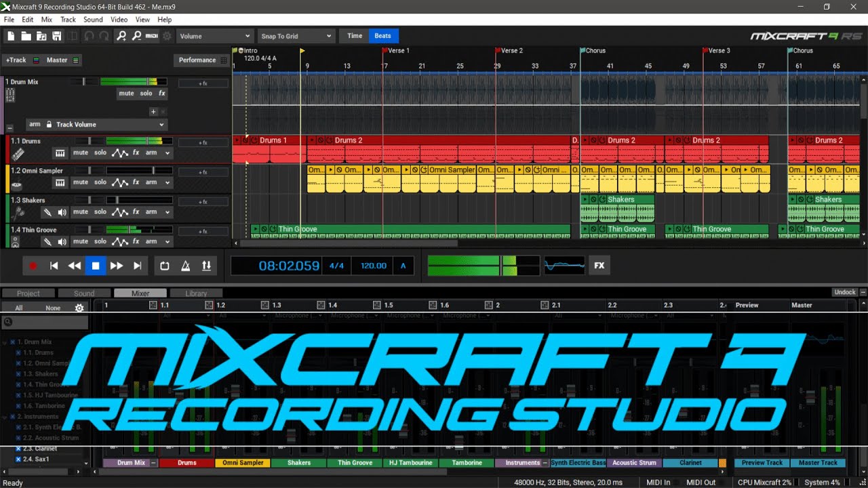Viewport: 868px width, 488px height.
Task: Expand arm options arrow on Shakers track
Action: pyautogui.click(x=167, y=212)
